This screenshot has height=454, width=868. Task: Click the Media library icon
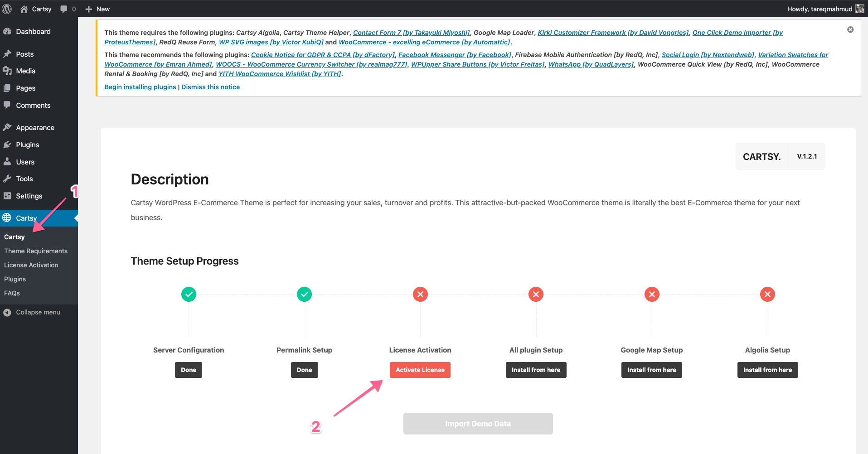click(x=7, y=71)
